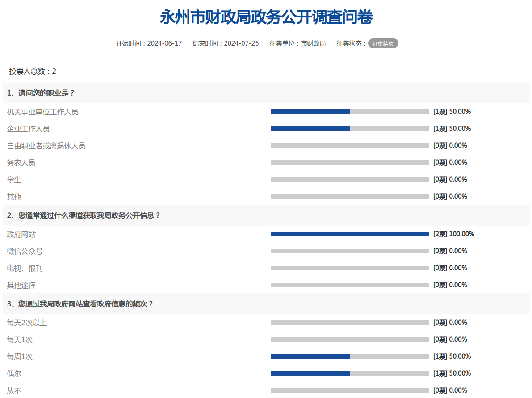The width and height of the screenshot is (532, 398).
Task: Click the 务农人员 option label
Action: [21, 163]
